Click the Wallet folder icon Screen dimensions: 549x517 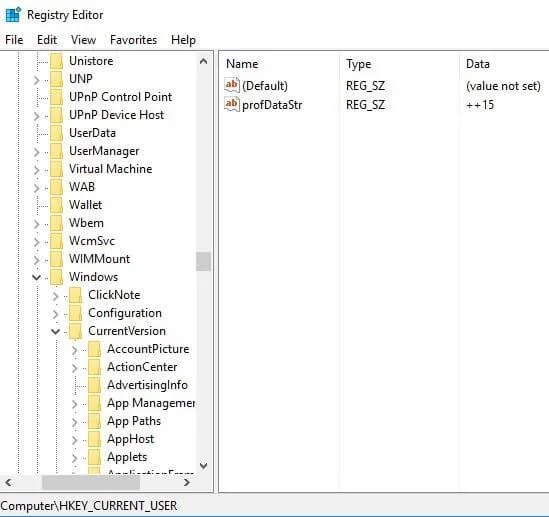[56, 205]
